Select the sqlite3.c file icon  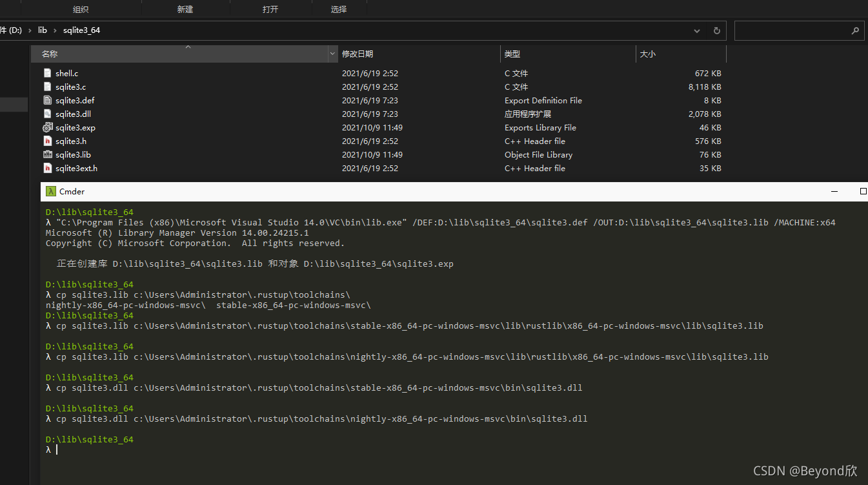click(47, 87)
